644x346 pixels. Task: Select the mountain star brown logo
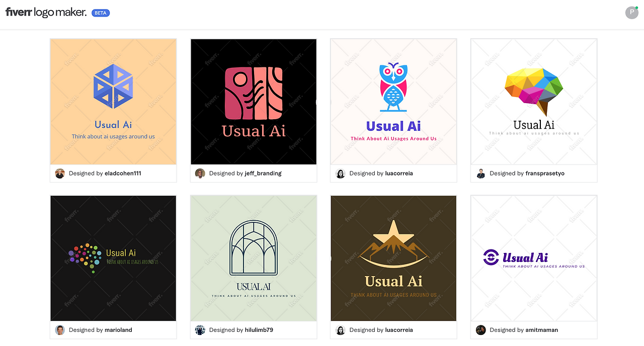tap(393, 258)
